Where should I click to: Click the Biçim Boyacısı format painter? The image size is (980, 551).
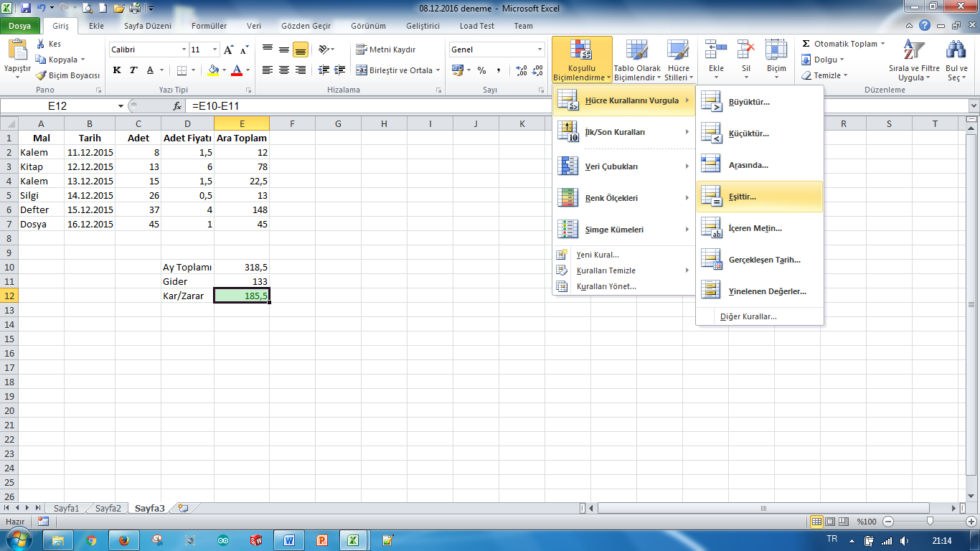point(67,75)
